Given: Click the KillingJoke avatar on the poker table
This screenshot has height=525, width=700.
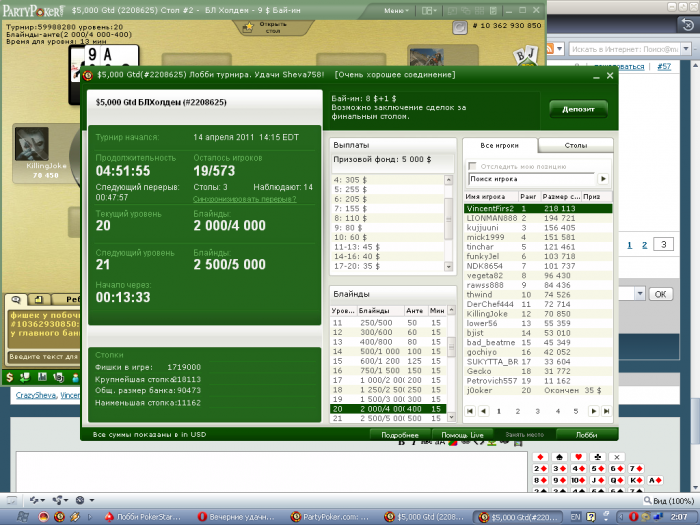Looking at the screenshot, I should 32,144.
